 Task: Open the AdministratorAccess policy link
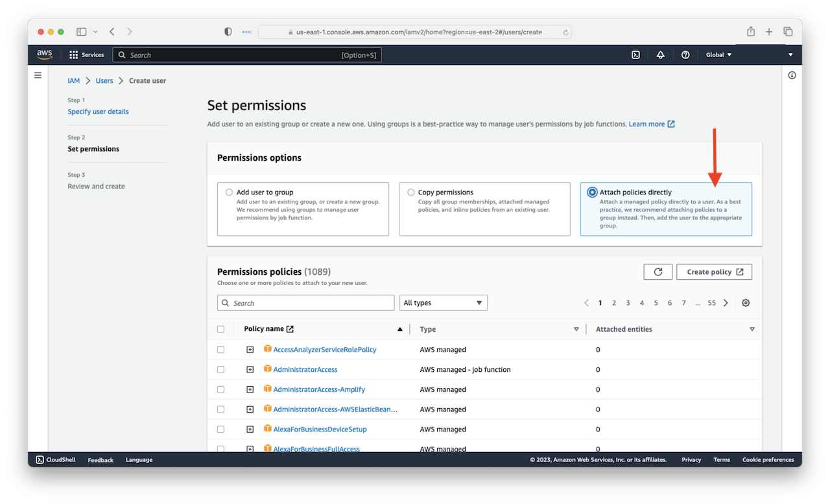[x=305, y=369]
